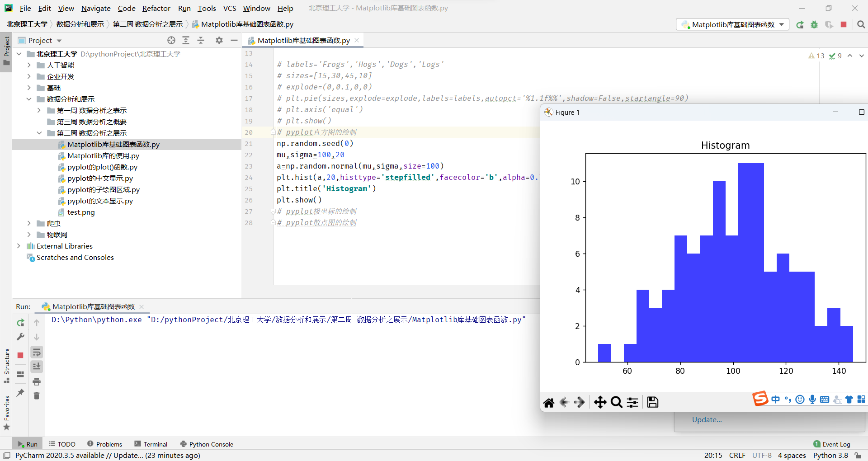Open Project panel settings gear
868x461 pixels.
(219, 40)
